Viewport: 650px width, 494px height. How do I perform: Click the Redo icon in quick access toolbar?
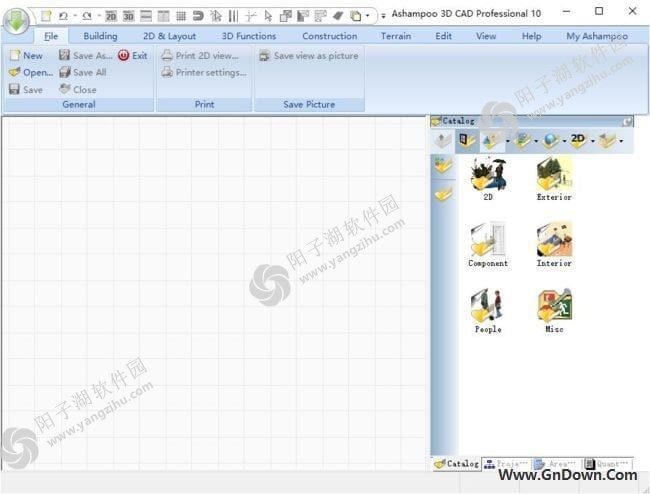(x=87, y=16)
